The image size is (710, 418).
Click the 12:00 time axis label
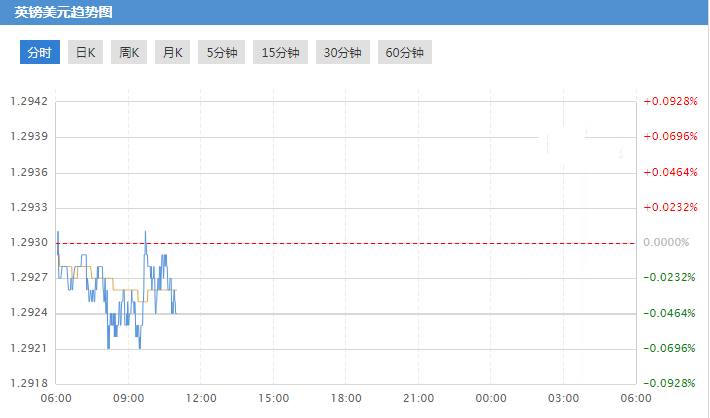pyautogui.click(x=201, y=398)
